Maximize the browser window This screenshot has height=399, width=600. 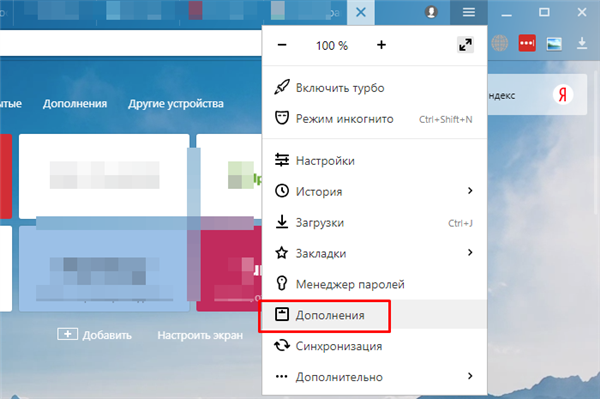(x=544, y=12)
